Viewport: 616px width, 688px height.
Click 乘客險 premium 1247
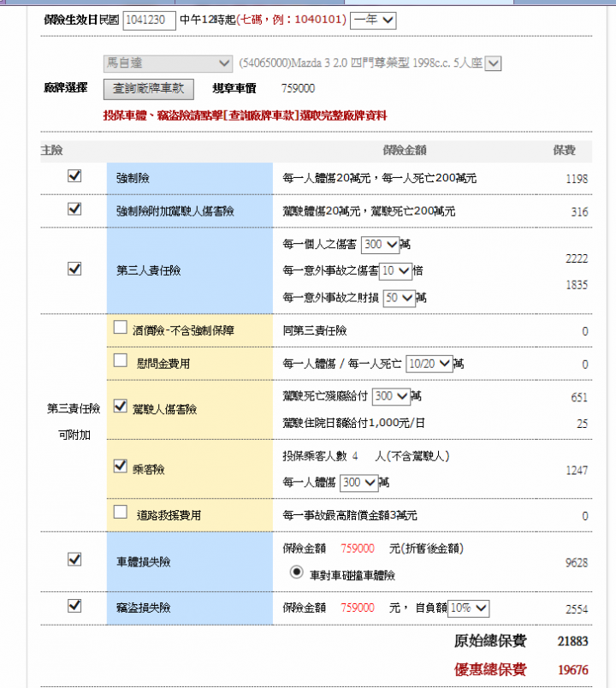(x=577, y=471)
